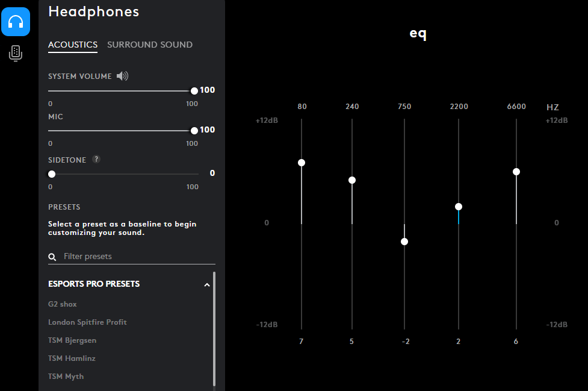Image resolution: width=588 pixels, height=391 pixels.
Task: Click the 750 Hz EQ band handle
Action: coord(404,242)
